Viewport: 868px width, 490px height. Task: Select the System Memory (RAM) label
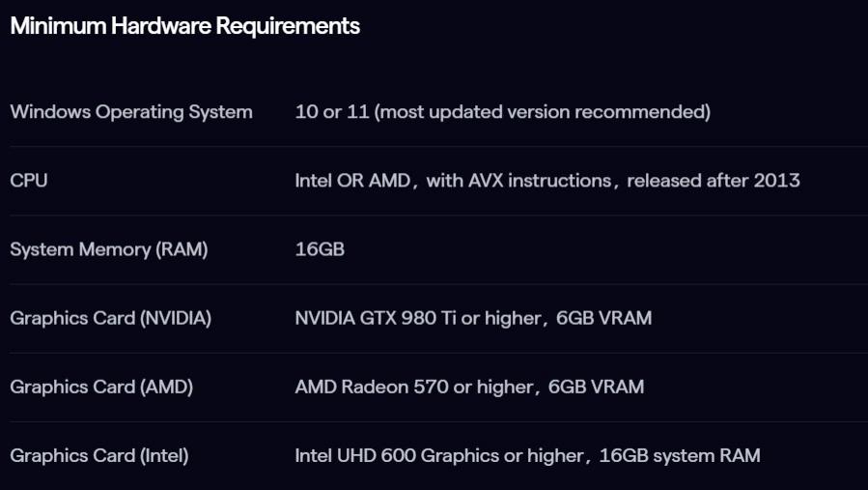click(109, 249)
